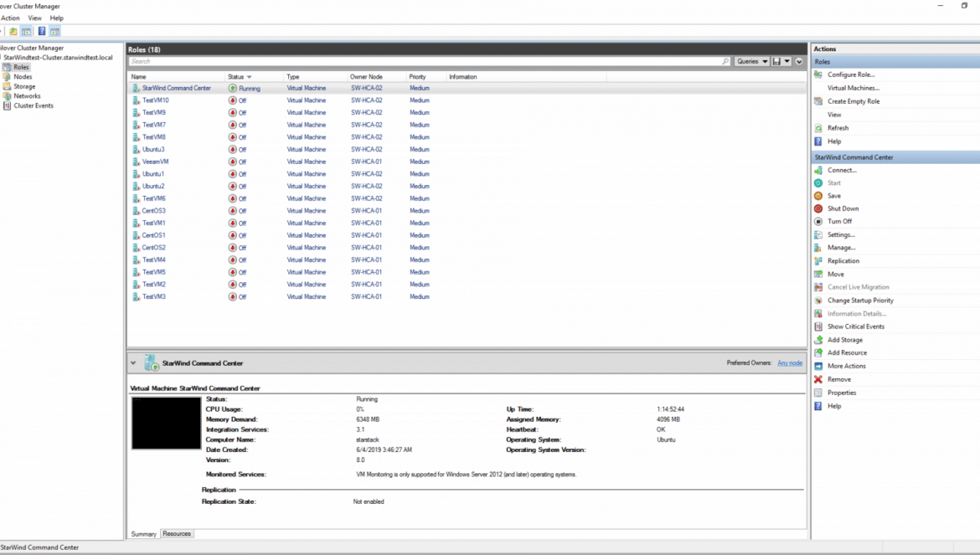Click the Add Storage icon
Image resolution: width=980 pixels, height=555 pixels.
point(818,340)
